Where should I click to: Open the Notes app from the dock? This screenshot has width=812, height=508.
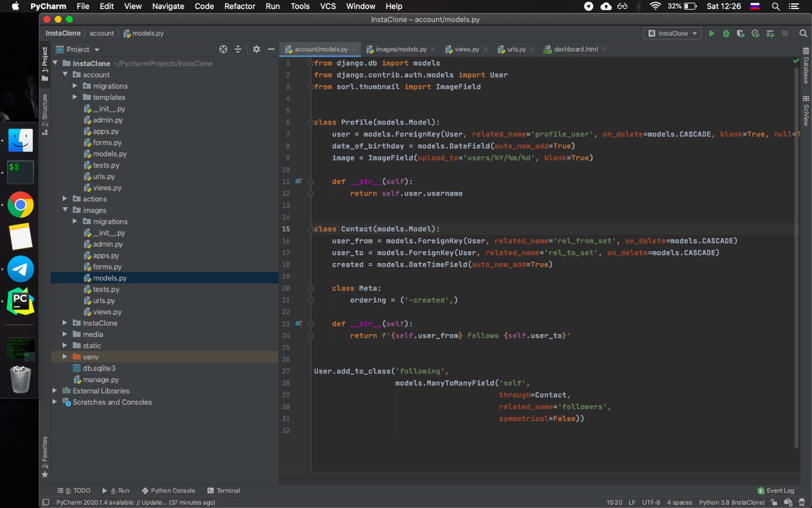20,237
